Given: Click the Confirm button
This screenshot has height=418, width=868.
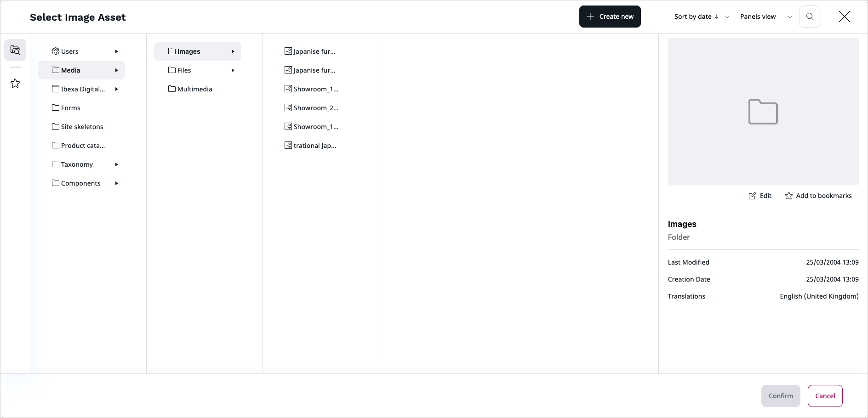Looking at the screenshot, I should pos(781,396).
